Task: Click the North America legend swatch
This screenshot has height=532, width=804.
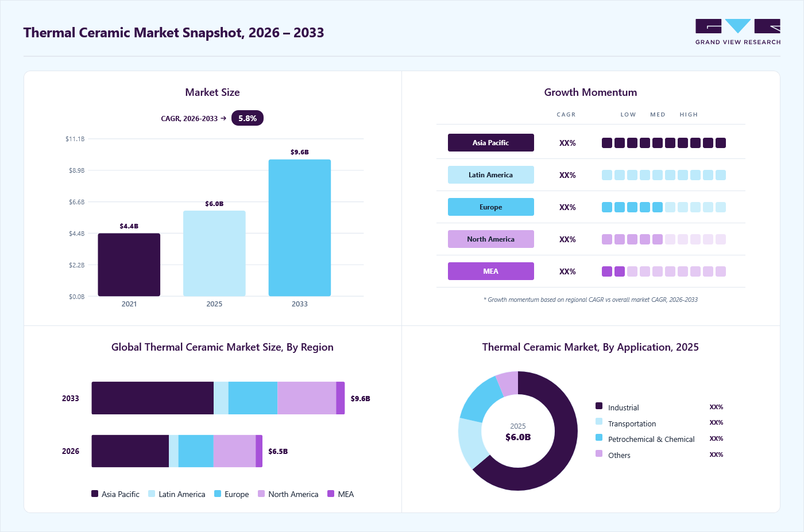Action: click(x=261, y=494)
